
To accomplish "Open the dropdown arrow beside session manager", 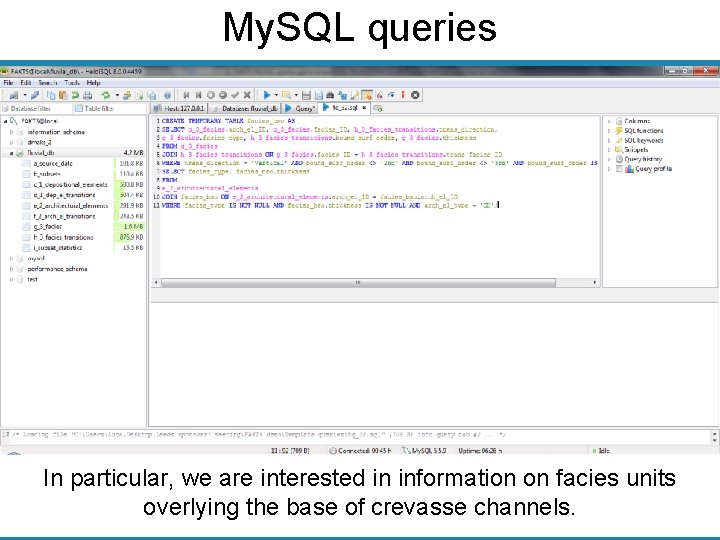I will pyautogui.click(x=25, y=95).
